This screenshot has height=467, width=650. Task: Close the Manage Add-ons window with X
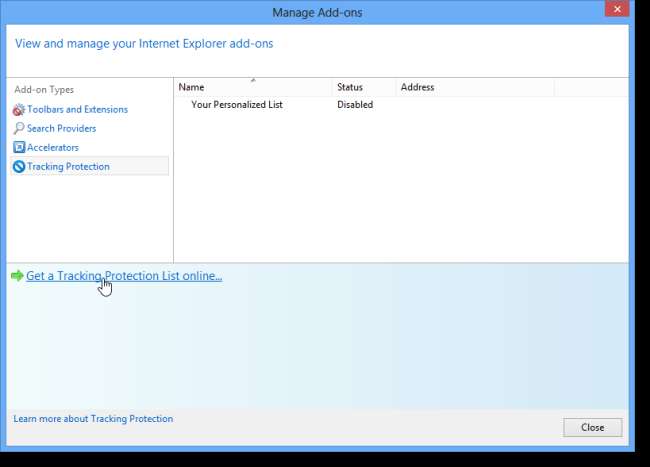[x=617, y=9]
